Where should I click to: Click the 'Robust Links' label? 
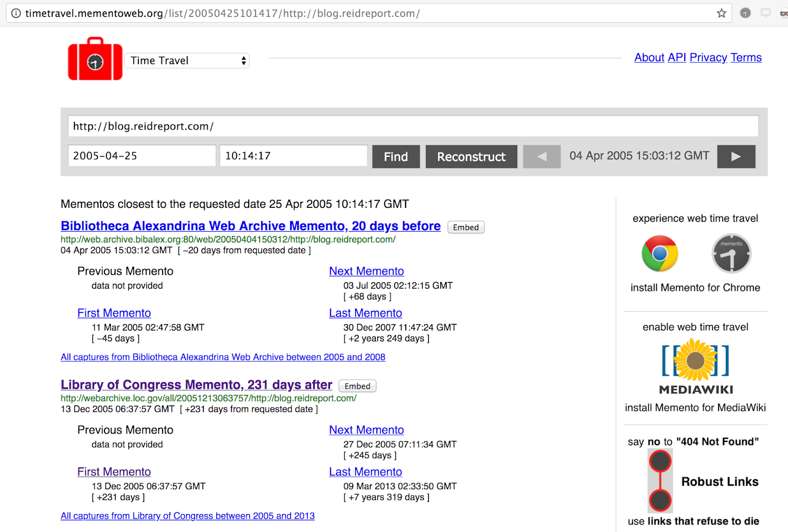pyautogui.click(x=720, y=482)
